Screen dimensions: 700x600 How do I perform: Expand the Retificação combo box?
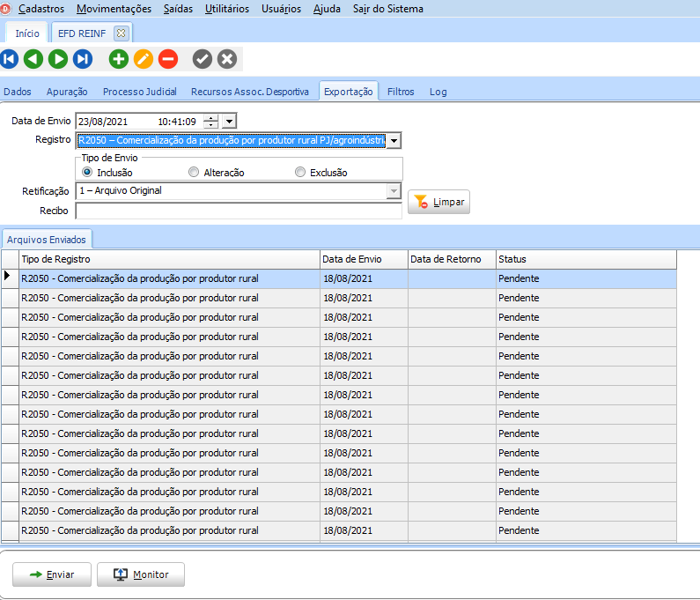coord(394,191)
